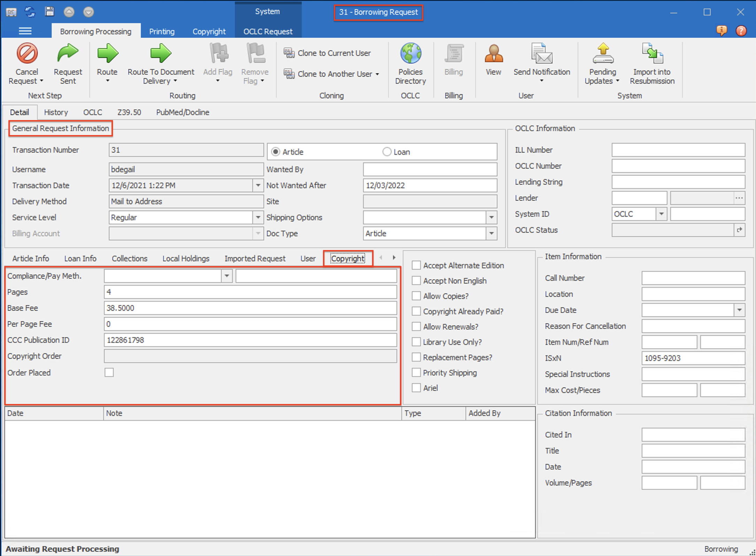The image size is (756, 556).
Task: Click the Lender ellipsis button
Action: [x=739, y=198]
